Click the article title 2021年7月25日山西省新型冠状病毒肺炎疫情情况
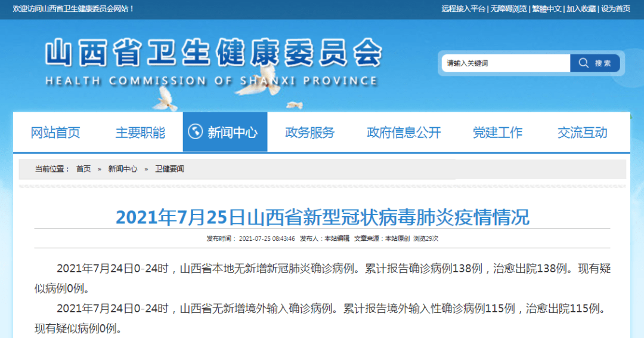This screenshot has height=338, width=644. click(x=323, y=217)
